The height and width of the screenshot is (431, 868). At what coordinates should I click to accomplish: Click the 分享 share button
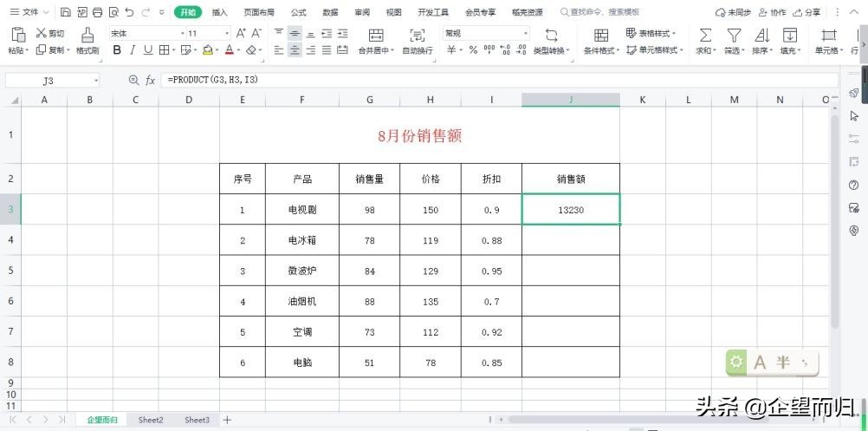807,12
